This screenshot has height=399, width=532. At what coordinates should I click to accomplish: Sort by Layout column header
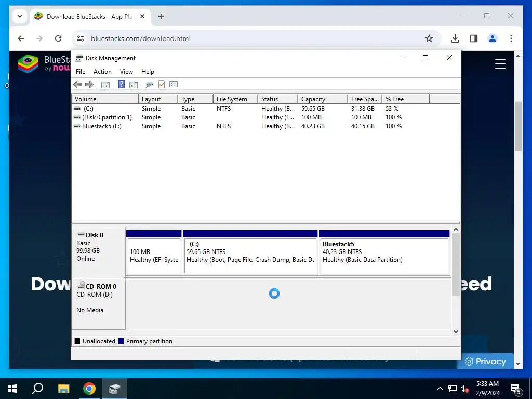(158, 99)
